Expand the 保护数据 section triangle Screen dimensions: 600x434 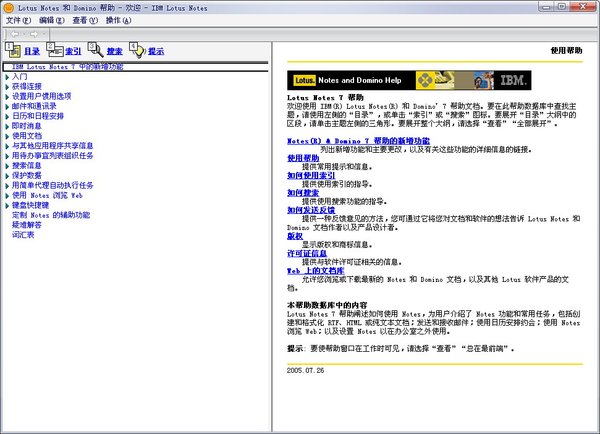point(5,175)
